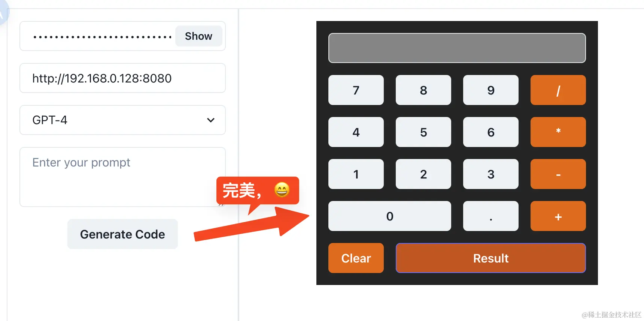
Task: Open the GPT-4 model dropdown
Action: click(x=122, y=120)
